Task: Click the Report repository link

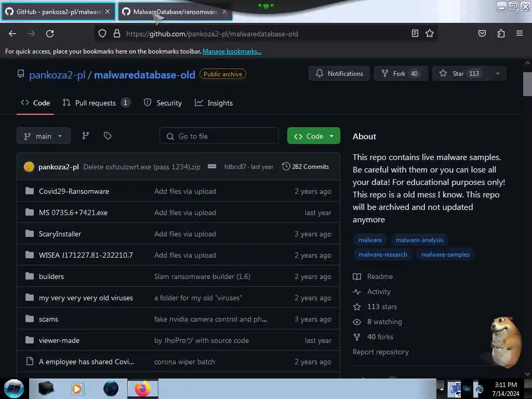Action: coord(381,352)
